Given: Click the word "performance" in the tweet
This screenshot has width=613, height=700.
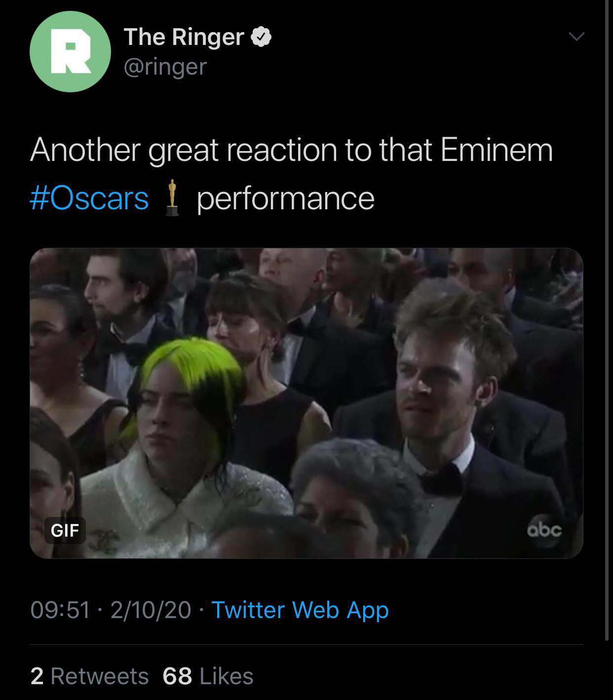Looking at the screenshot, I should (x=286, y=199).
